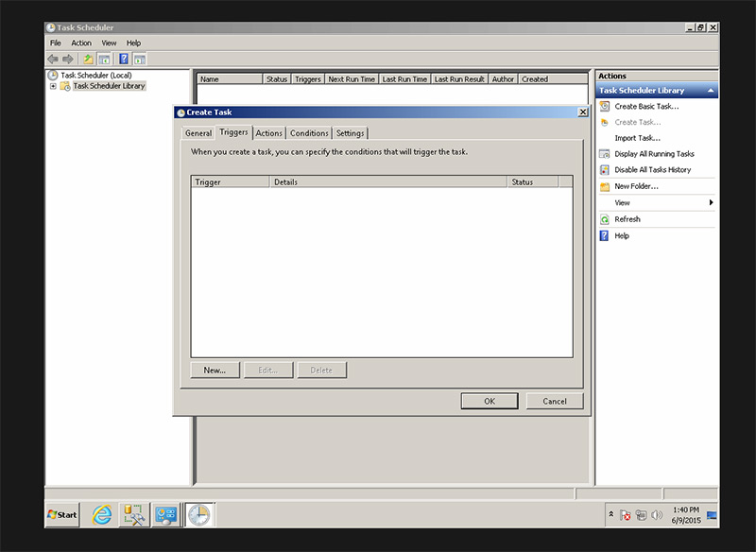
Task: Click the Trigger column header in the dialog
Action: 230,182
